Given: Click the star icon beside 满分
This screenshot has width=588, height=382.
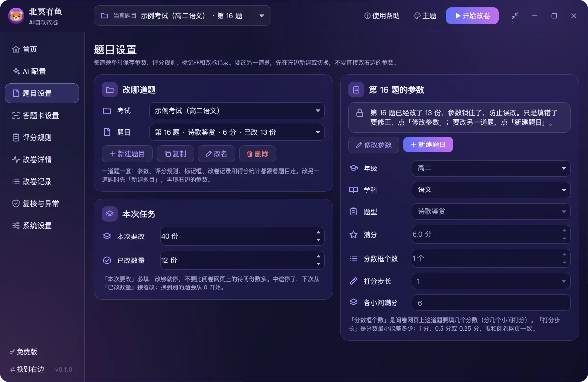Looking at the screenshot, I should (353, 234).
